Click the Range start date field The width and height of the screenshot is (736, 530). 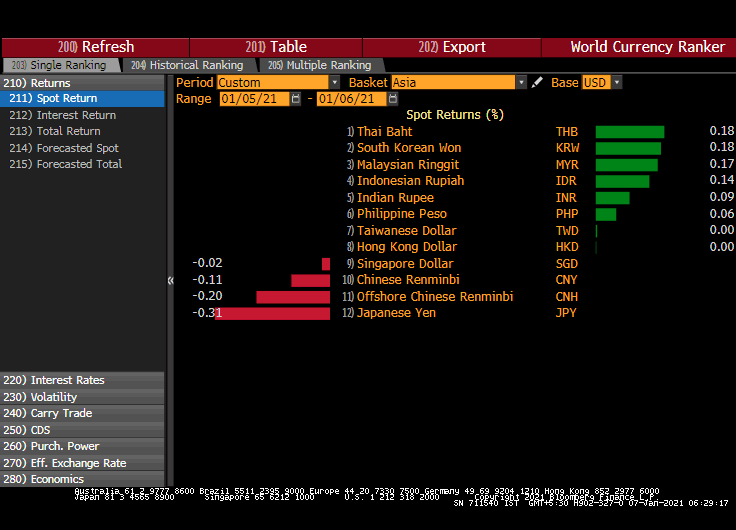coord(254,99)
